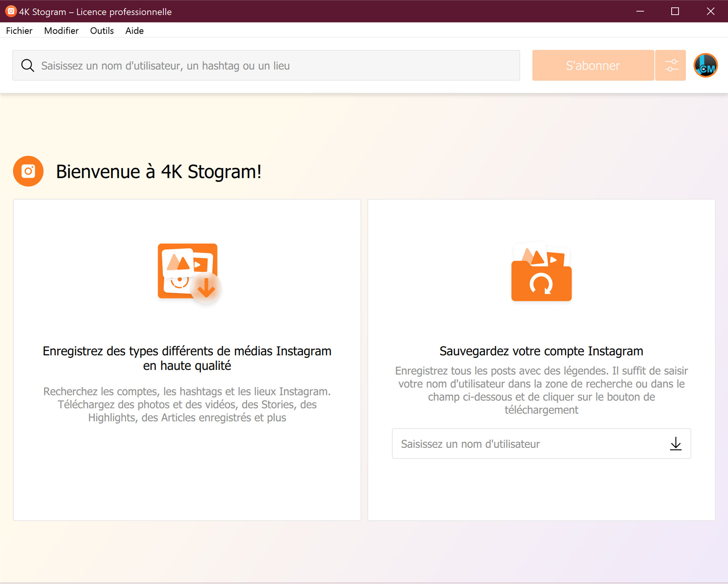This screenshot has width=728, height=584.
Task: Close the 4K Stogram window
Action: coord(710,11)
